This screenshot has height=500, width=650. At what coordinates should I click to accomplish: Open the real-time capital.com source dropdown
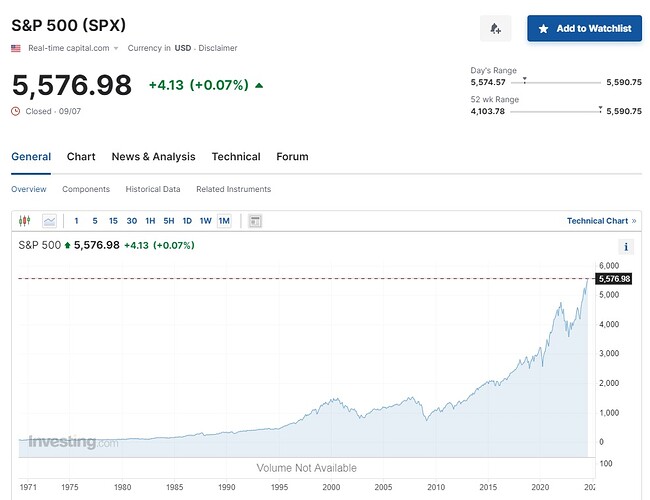point(73,48)
